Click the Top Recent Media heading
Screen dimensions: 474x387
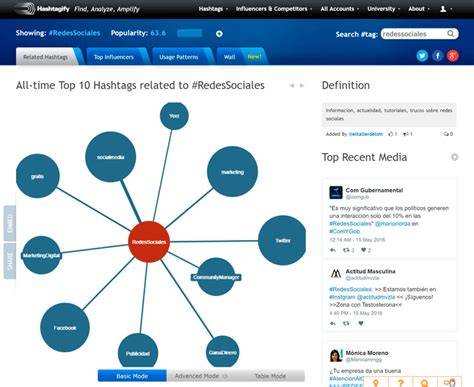[x=364, y=157]
